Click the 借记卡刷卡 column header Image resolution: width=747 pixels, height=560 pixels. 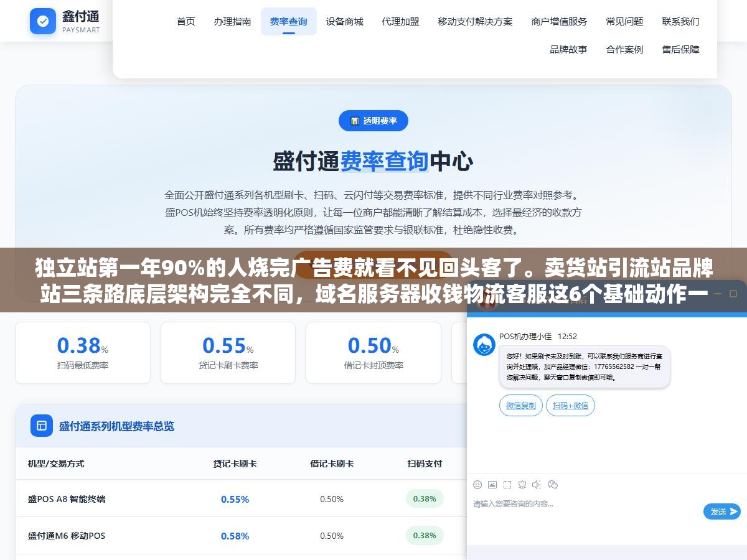point(332,464)
